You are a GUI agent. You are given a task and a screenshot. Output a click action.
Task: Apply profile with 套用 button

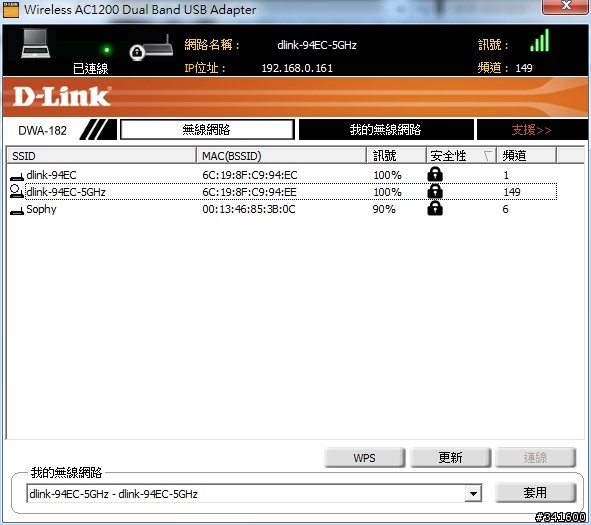pos(536,492)
